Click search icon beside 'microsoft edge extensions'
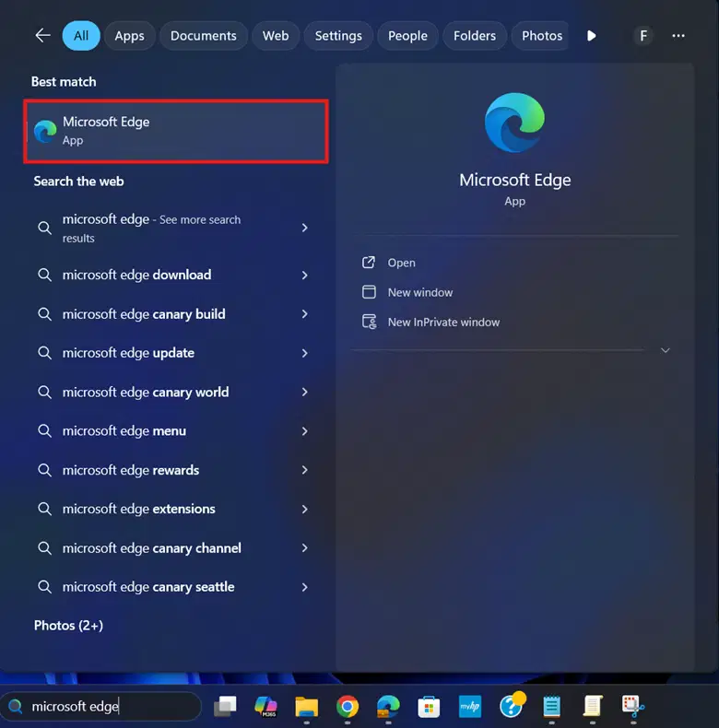 point(44,509)
